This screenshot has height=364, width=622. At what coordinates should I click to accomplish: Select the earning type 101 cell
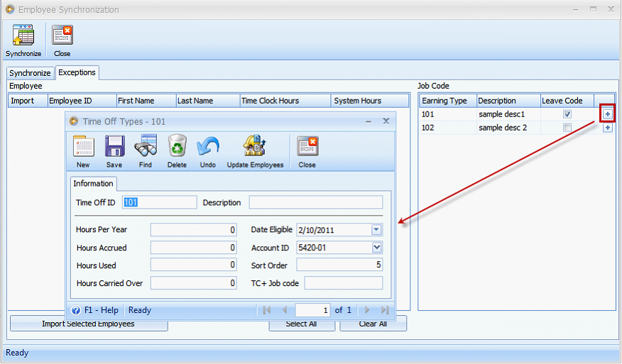(448, 114)
